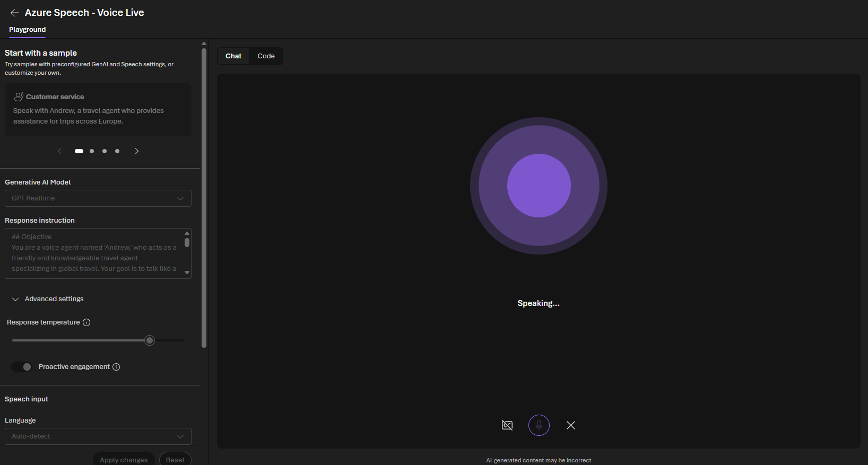Select the third sample carousel dot

tap(105, 151)
